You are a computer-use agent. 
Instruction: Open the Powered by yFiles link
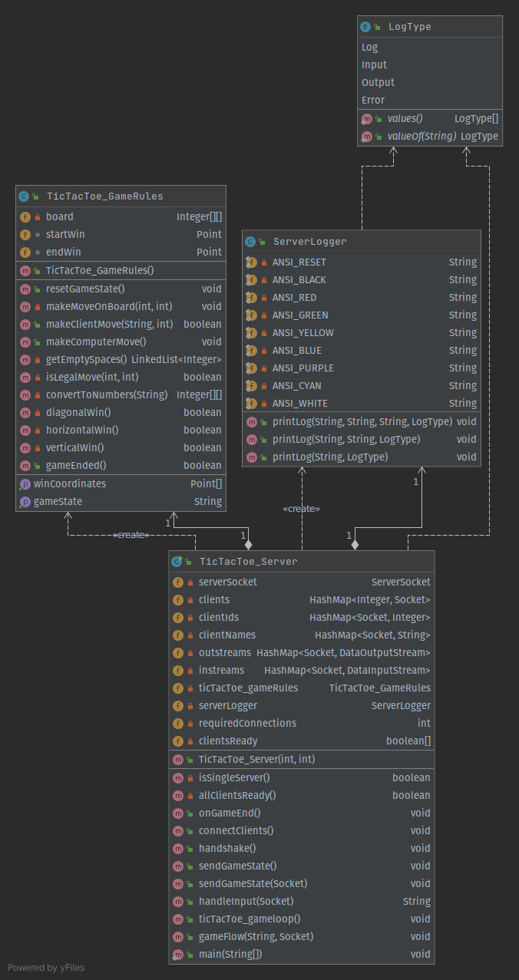click(x=46, y=968)
